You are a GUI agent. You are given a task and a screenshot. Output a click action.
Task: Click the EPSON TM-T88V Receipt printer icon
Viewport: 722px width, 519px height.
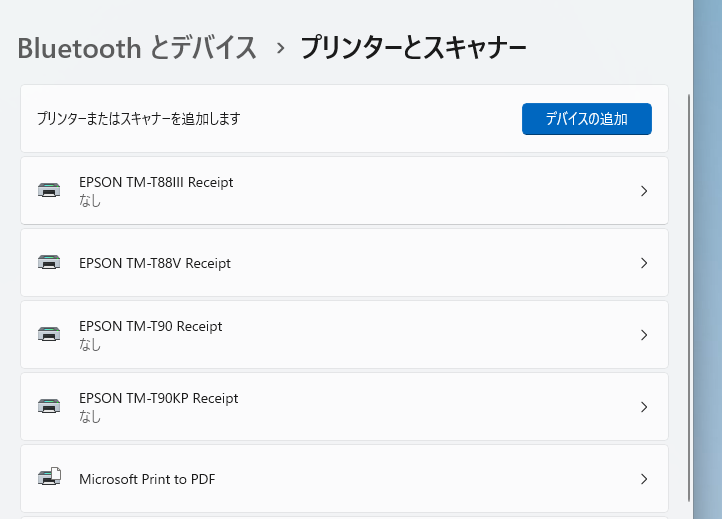pos(48,263)
